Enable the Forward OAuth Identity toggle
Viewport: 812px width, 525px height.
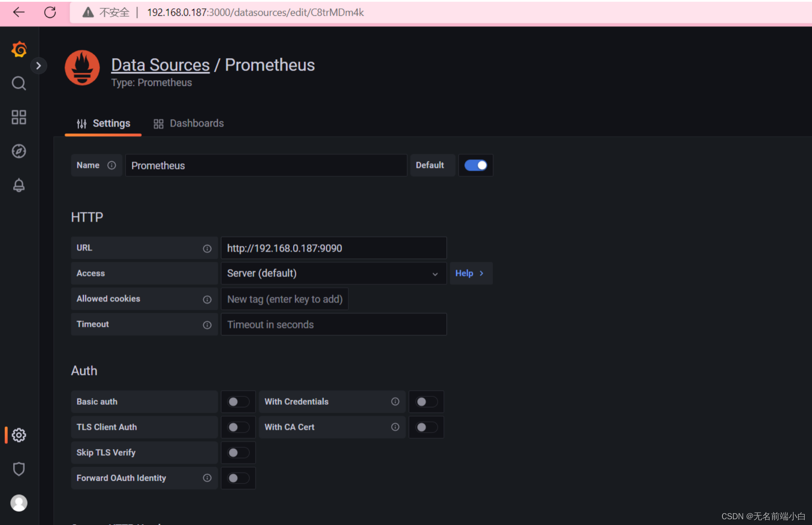238,478
